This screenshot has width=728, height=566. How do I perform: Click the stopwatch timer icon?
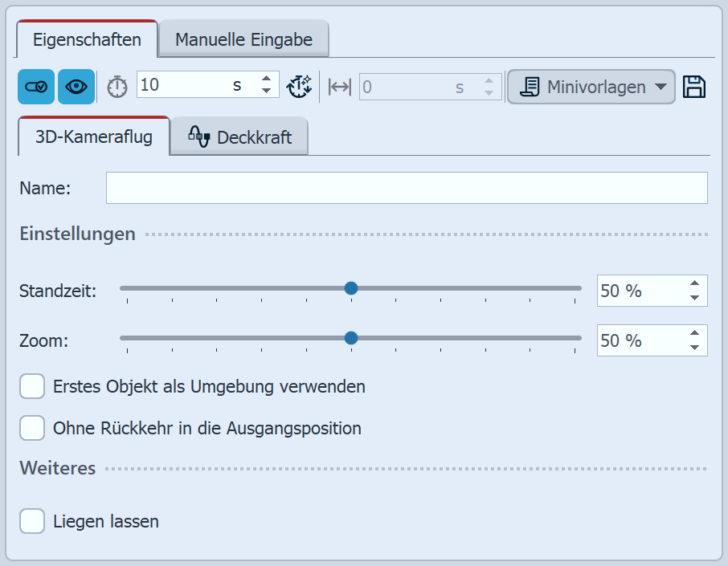tap(117, 86)
